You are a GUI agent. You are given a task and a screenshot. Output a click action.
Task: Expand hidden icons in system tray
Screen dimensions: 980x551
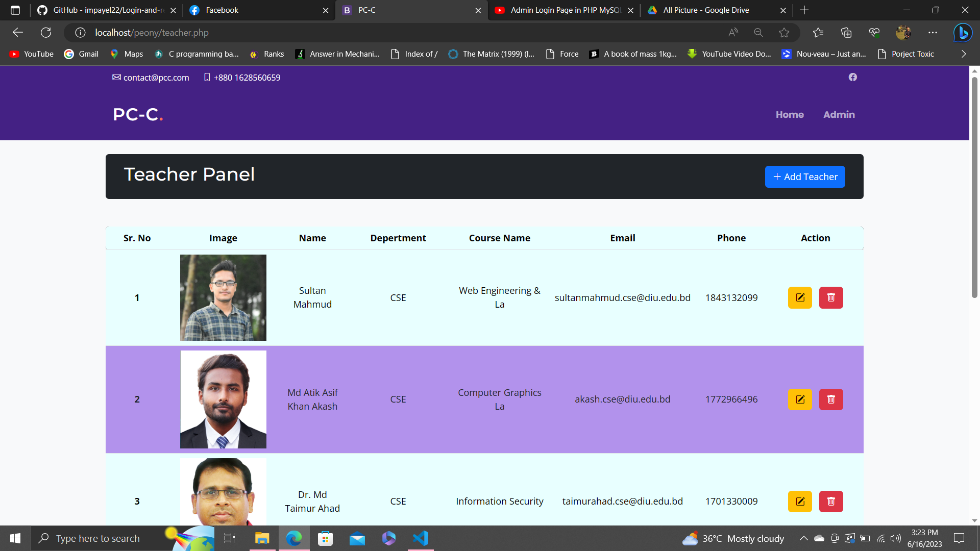click(803, 538)
